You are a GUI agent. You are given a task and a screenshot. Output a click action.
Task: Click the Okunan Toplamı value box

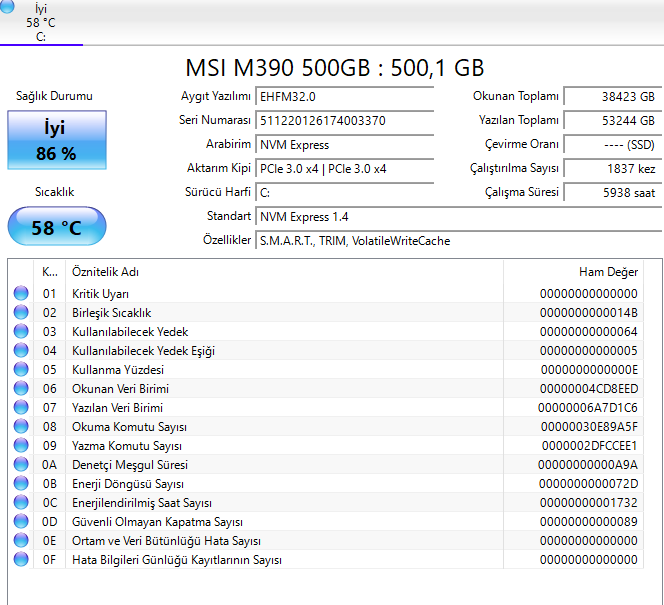pos(611,97)
